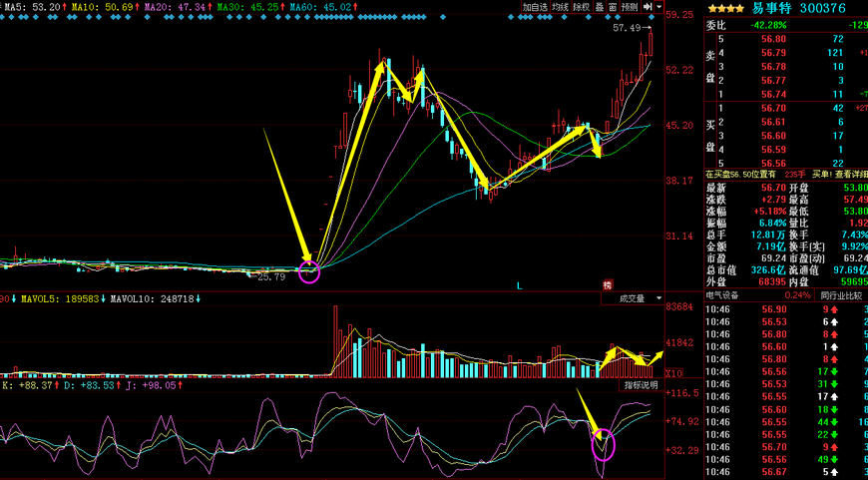Click the 查看详细 view details link
868x480 pixels.
(x=849, y=174)
